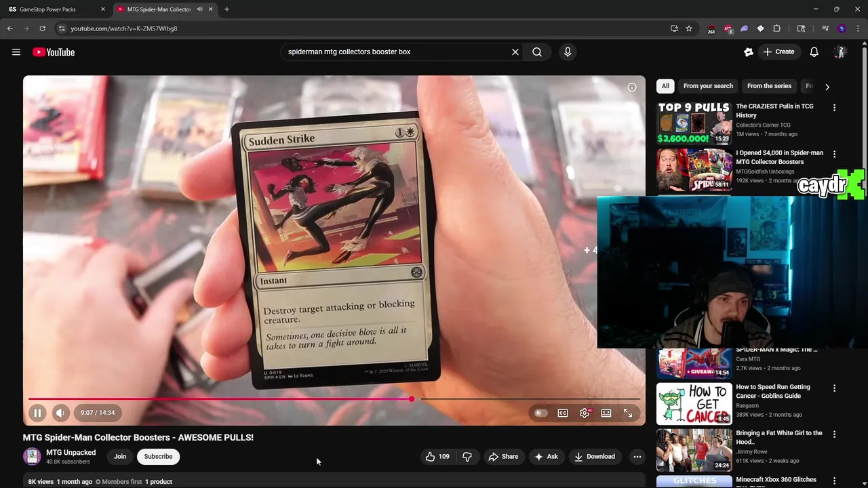Show video info card icon

click(x=632, y=87)
